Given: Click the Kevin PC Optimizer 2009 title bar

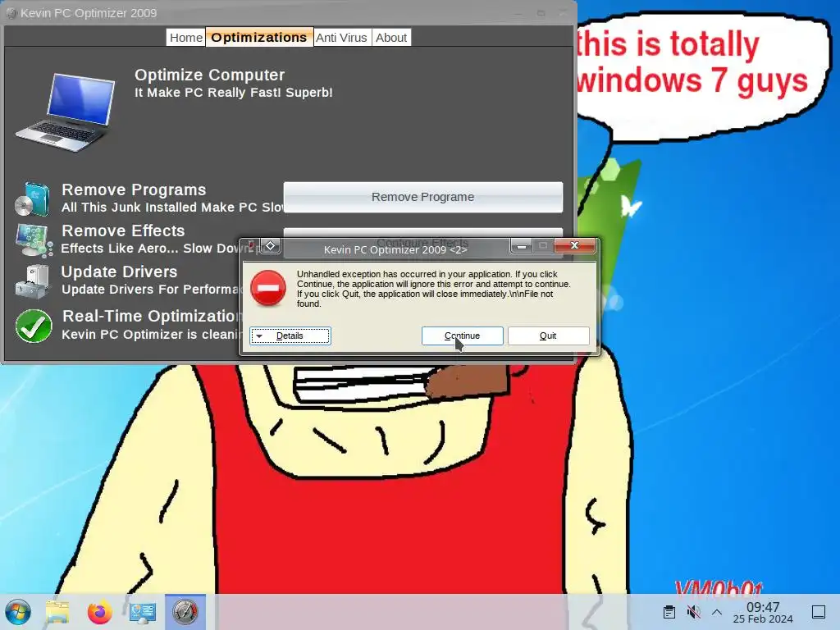Looking at the screenshot, I should pyautogui.click(x=290, y=12).
